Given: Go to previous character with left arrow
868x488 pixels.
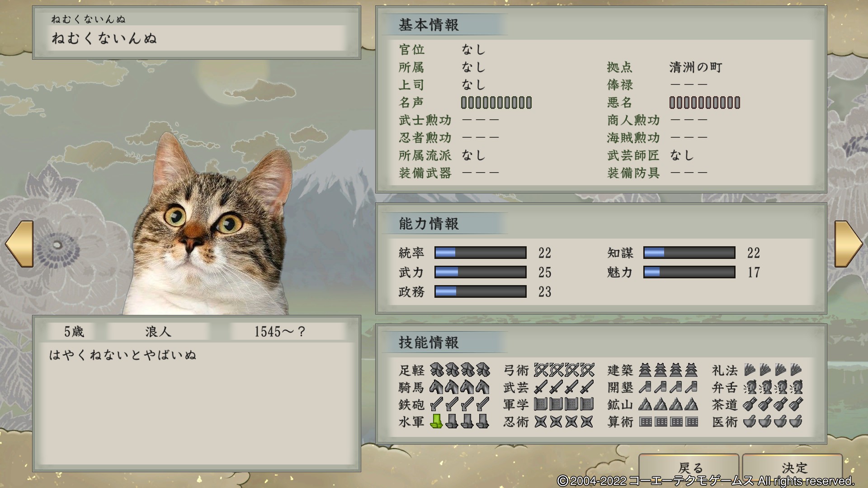Looking at the screenshot, I should pos(19,244).
